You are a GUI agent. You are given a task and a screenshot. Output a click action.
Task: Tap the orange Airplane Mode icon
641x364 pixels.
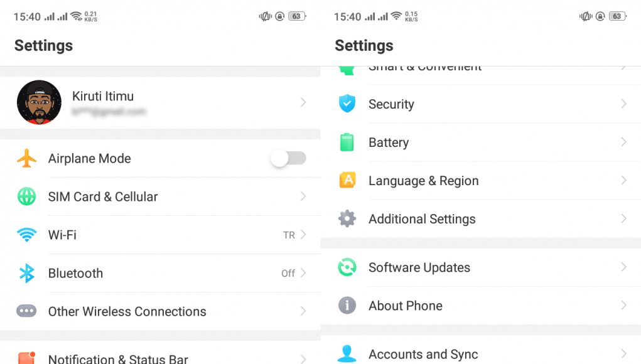[26, 159]
